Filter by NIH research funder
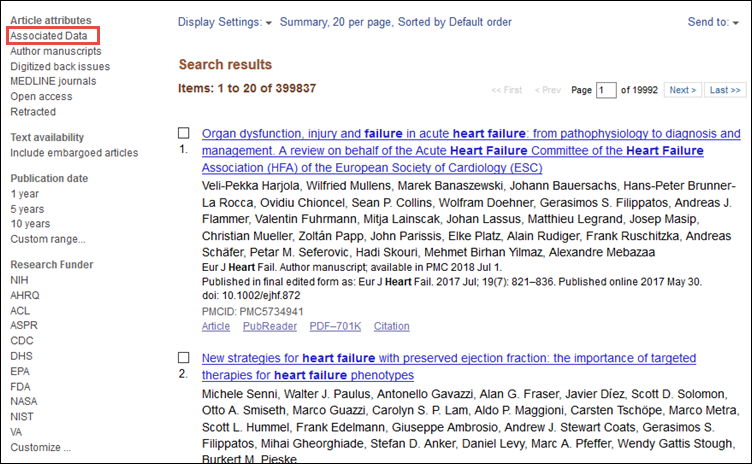Screen dimensions: 752x464 pyautogui.click(x=19, y=280)
